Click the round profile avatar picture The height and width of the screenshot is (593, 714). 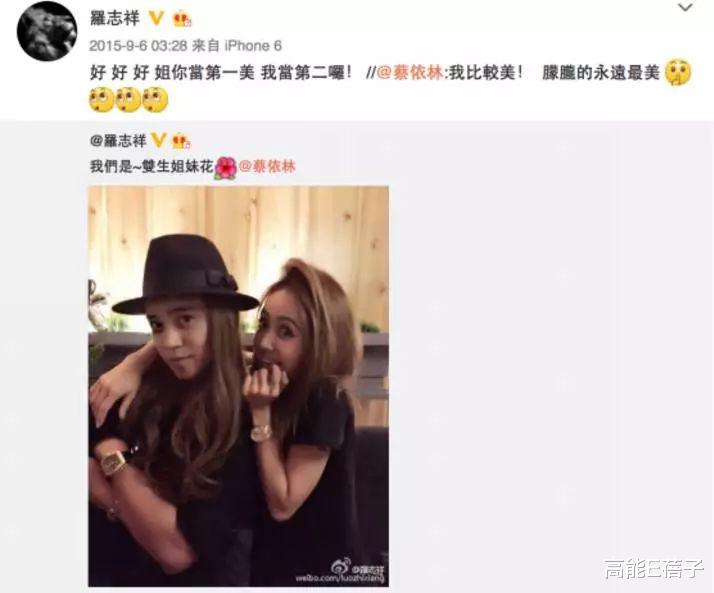46,31
